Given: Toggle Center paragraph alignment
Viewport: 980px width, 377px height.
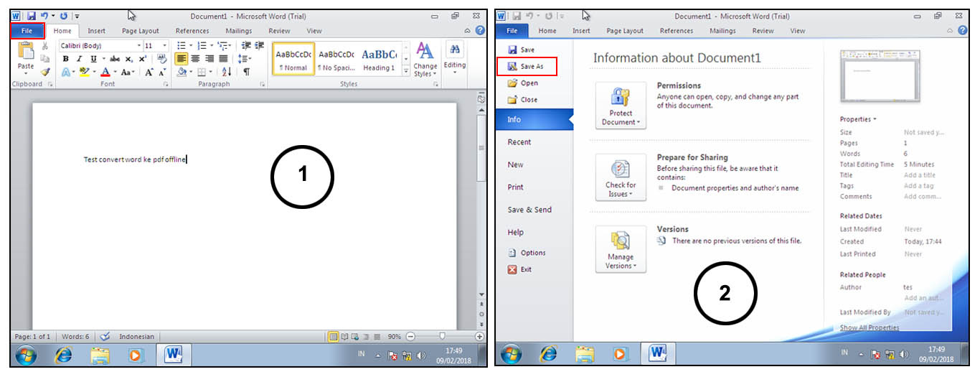Looking at the screenshot, I should pos(194,59).
